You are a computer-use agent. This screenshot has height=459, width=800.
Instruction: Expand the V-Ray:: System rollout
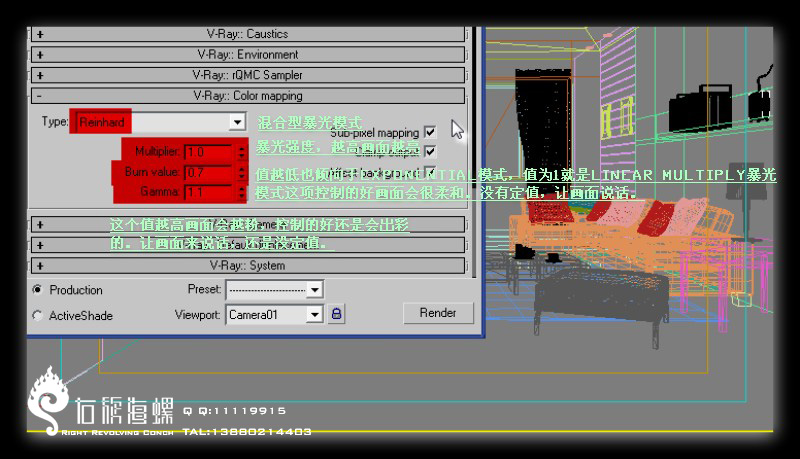pos(248,266)
